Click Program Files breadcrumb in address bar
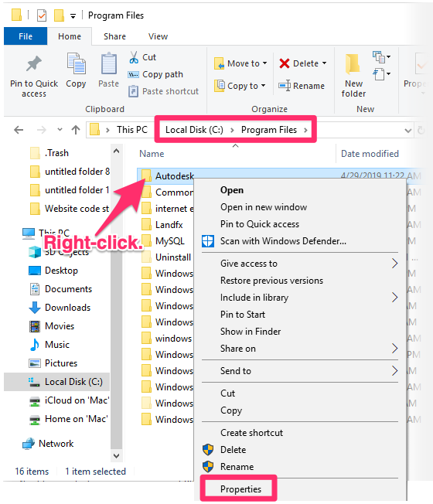The image size is (433, 504). click(x=269, y=130)
